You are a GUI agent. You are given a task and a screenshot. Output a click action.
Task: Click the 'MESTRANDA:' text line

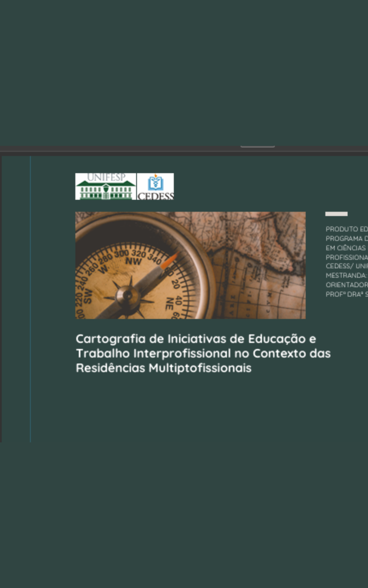click(x=346, y=275)
